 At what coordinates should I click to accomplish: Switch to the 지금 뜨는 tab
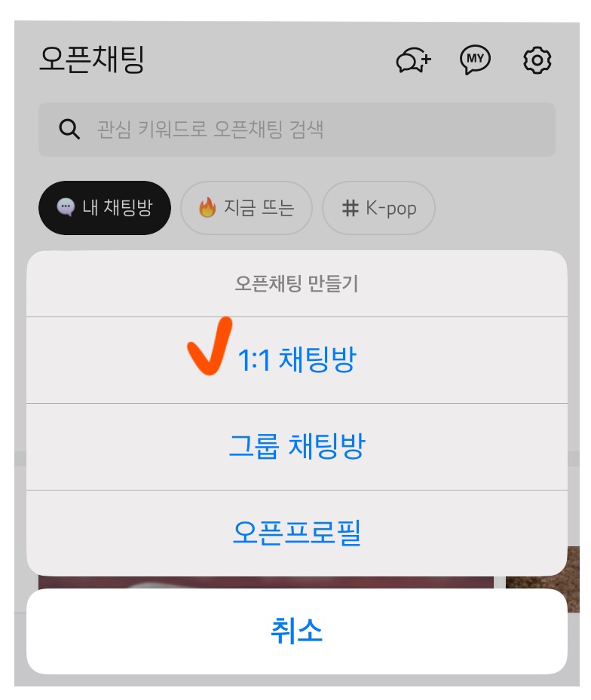(246, 208)
